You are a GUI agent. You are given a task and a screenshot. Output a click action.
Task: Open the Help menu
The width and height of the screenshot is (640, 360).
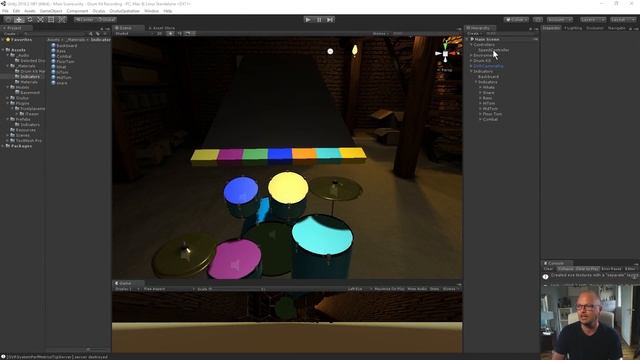[168, 11]
